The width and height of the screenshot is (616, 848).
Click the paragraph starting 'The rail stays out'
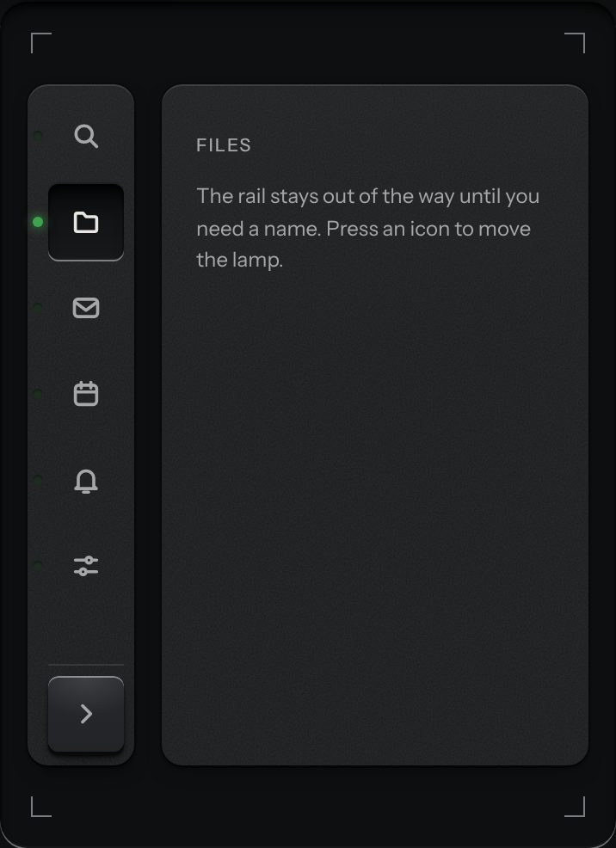367,228
